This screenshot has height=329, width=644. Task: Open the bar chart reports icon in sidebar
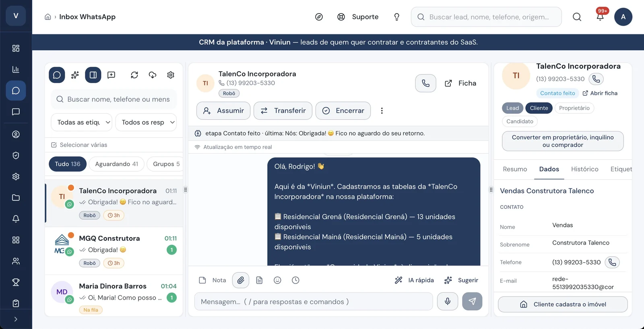point(16,69)
